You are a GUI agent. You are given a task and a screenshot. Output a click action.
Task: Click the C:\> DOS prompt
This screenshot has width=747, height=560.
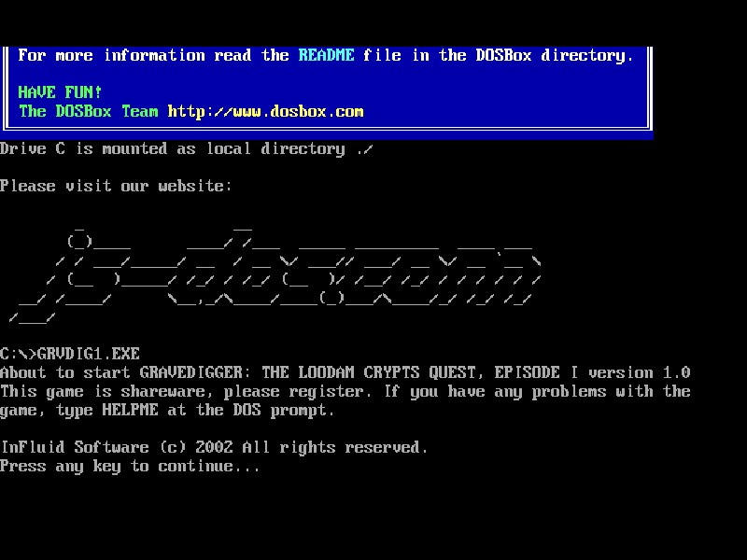coord(18,354)
